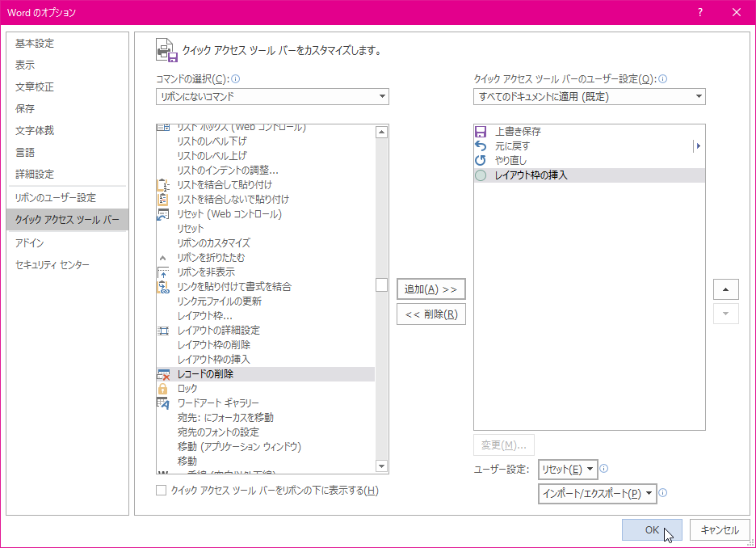Click the icon beside レイアウトの詳細設定
756x548 pixels.
[x=163, y=331]
